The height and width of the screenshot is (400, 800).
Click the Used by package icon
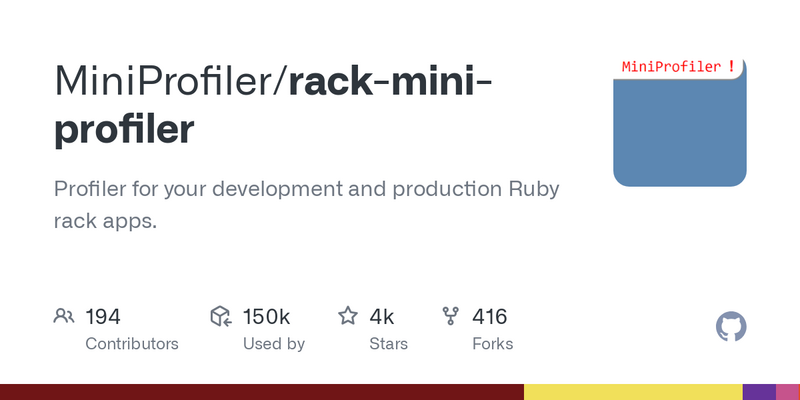221,316
